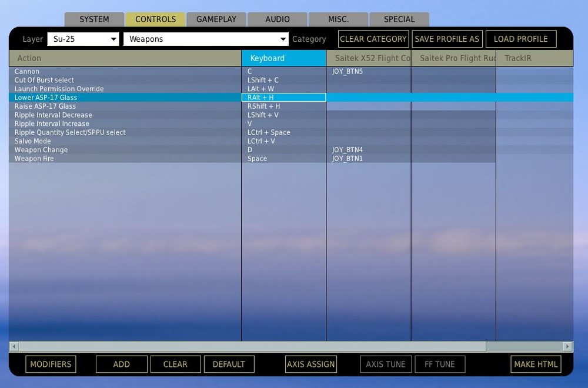This screenshot has width=588, height=388.
Task: Click the MAKE HTML button
Action: [536, 364]
